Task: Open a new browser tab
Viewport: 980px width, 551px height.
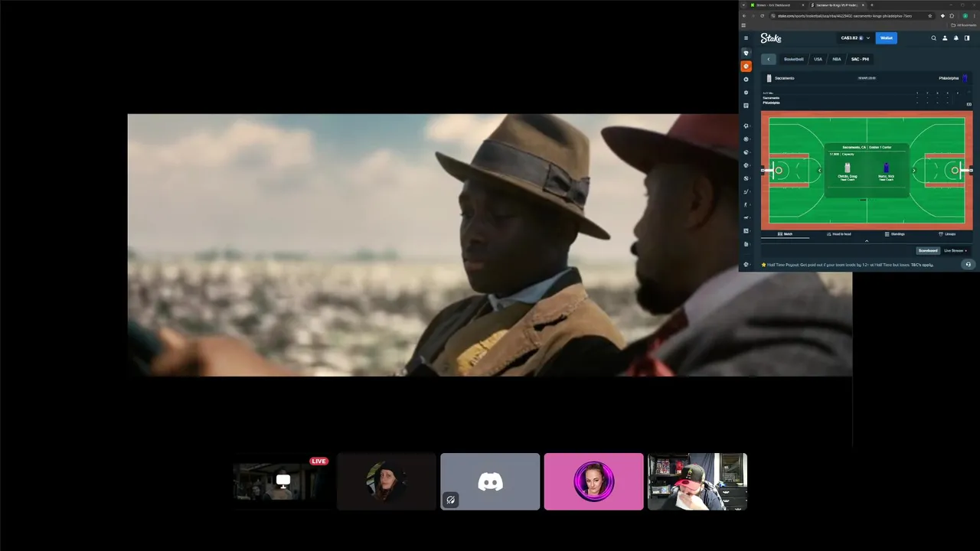Action: click(871, 5)
